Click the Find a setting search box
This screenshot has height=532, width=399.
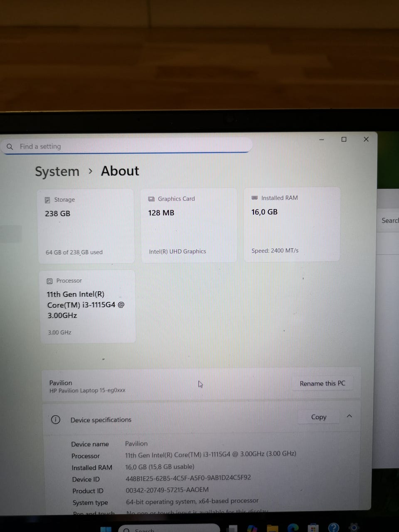pyautogui.click(x=126, y=146)
